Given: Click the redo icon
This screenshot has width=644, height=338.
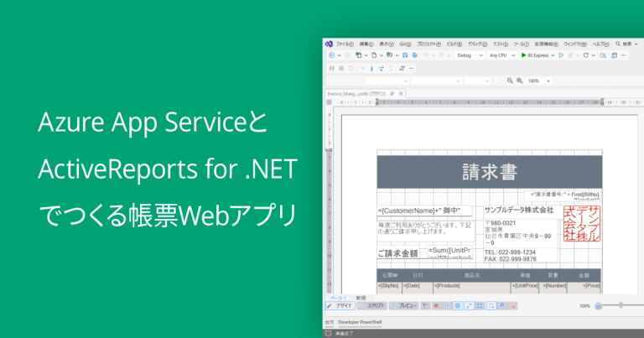Looking at the screenshot, I should coord(442,55).
